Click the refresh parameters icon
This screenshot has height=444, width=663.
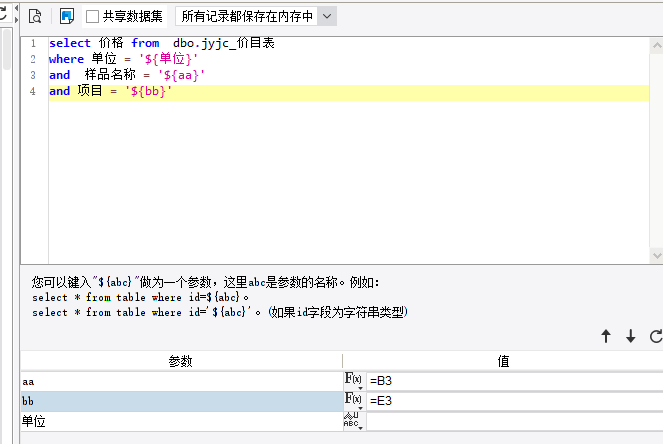click(x=656, y=336)
